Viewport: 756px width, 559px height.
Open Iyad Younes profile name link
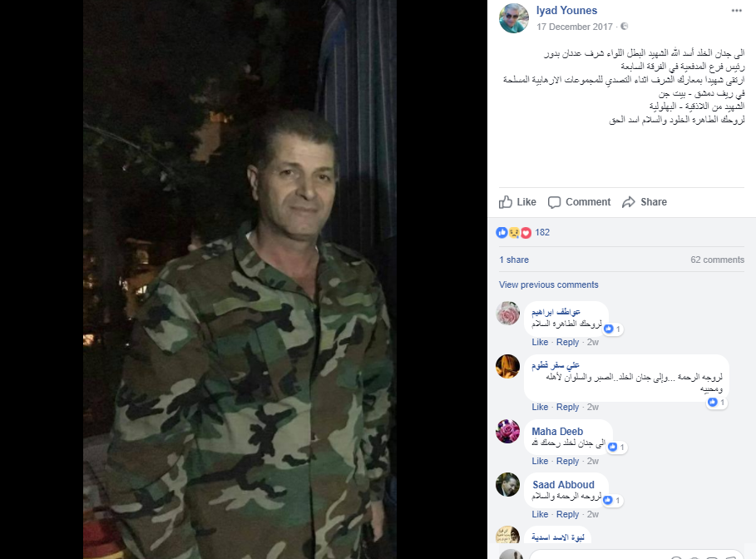tap(566, 10)
